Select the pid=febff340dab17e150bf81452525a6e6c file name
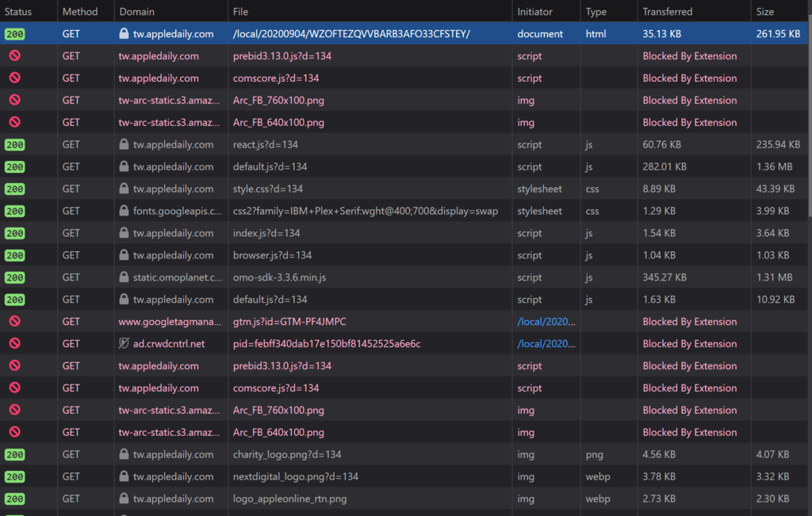 point(326,344)
